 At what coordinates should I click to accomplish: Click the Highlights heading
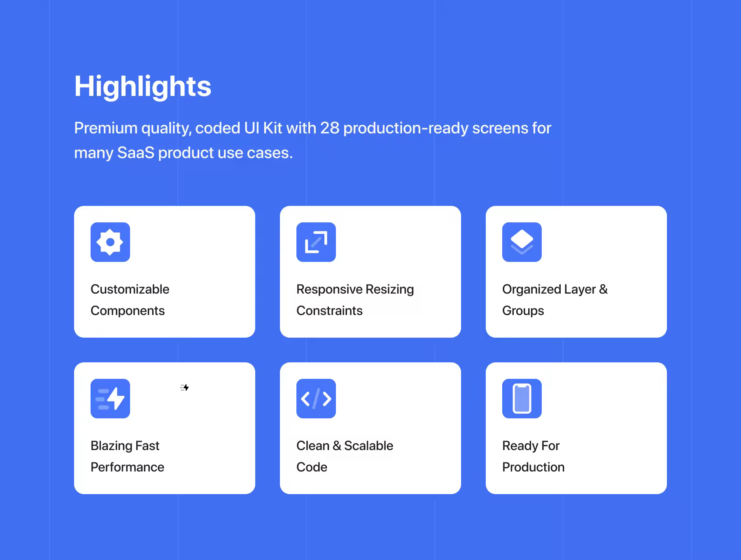(142, 86)
